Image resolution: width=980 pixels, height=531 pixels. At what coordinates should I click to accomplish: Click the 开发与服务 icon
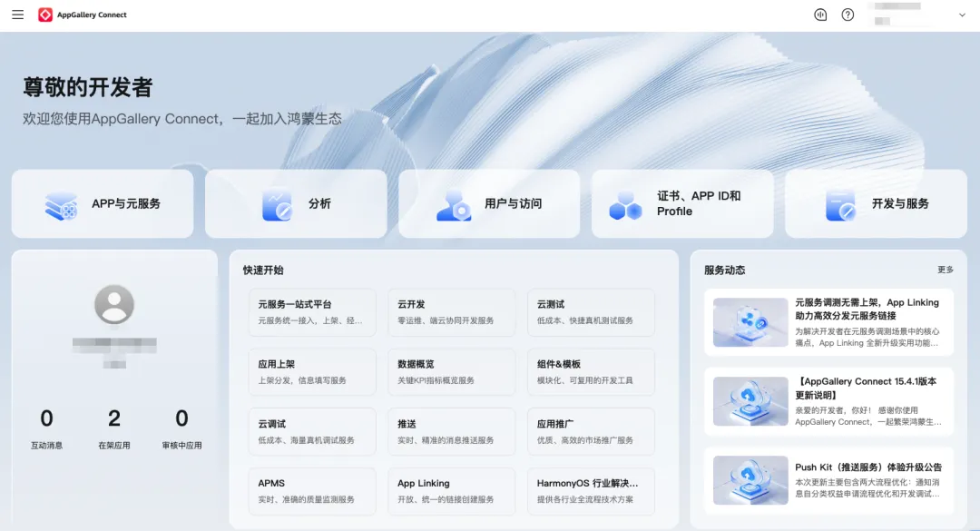point(840,205)
